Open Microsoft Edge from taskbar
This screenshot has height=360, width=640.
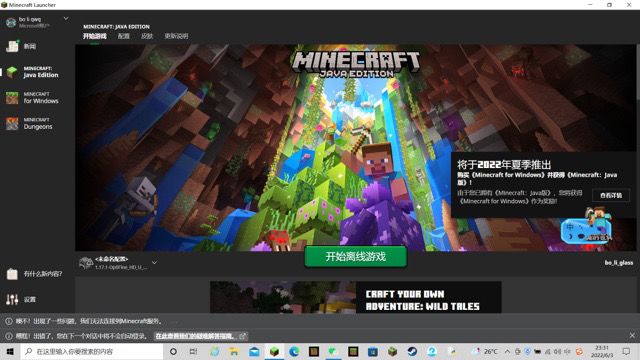(x=294, y=351)
